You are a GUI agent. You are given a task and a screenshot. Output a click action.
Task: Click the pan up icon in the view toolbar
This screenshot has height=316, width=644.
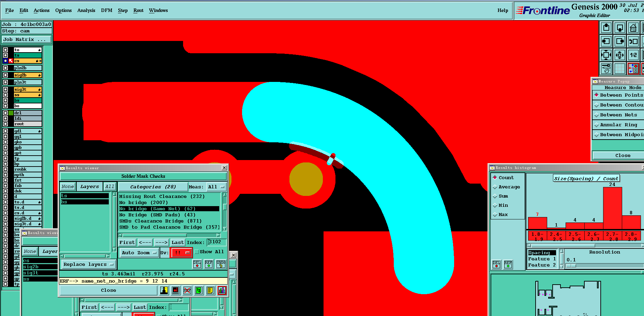(606, 28)
